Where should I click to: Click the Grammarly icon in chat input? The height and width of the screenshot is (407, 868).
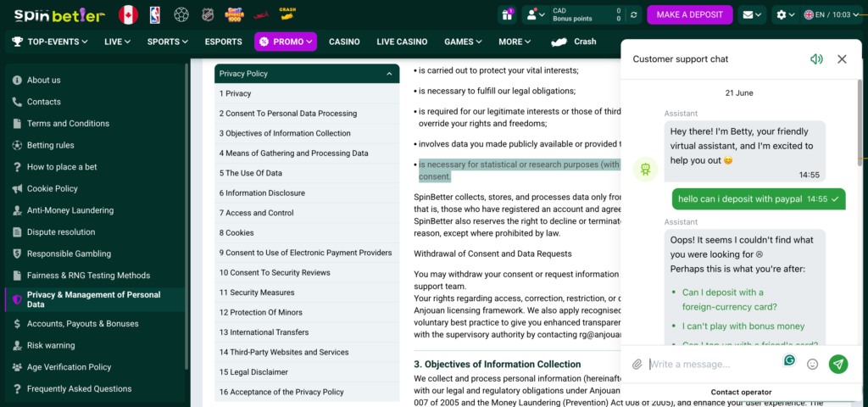pyautogui.click(x=789, y=360)
